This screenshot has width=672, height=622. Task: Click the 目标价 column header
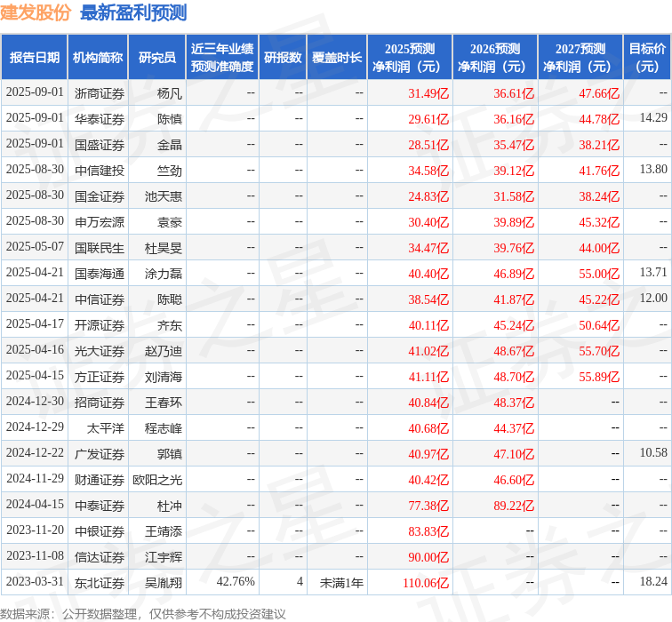(x=647, y=58)
